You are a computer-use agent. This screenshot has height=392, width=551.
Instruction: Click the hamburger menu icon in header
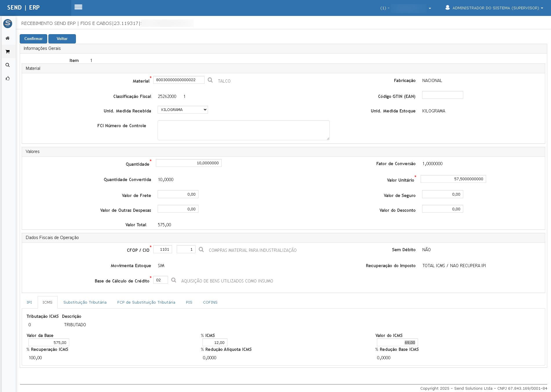pyautogui.click(x=78, y=7)
